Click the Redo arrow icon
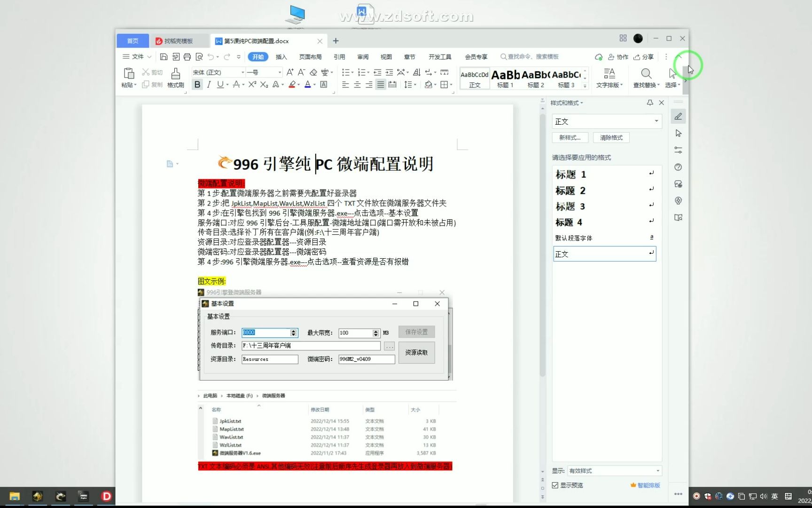The width and height of the screenshot is (812, 508). click(227, 57)
